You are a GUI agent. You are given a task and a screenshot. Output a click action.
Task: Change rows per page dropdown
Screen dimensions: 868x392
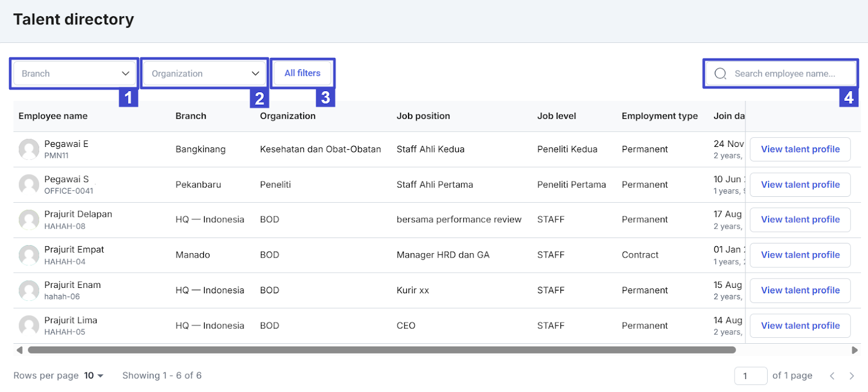click(x=93, y=376)
